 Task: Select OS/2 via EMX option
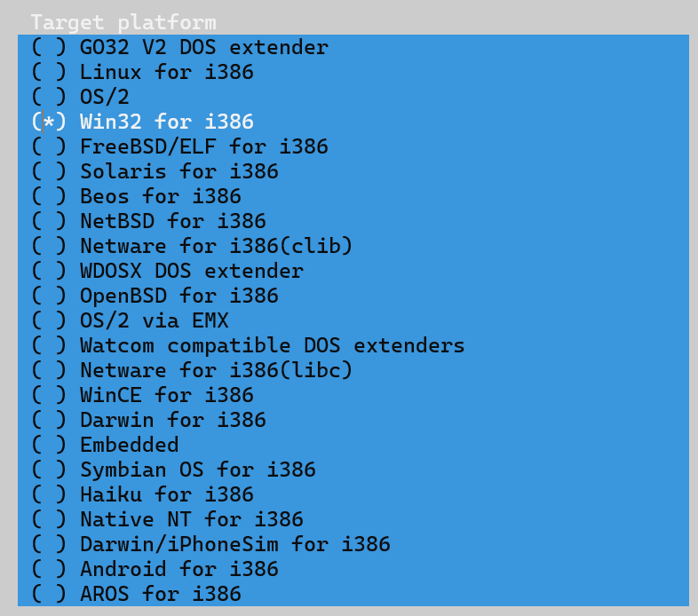[130, 321]
